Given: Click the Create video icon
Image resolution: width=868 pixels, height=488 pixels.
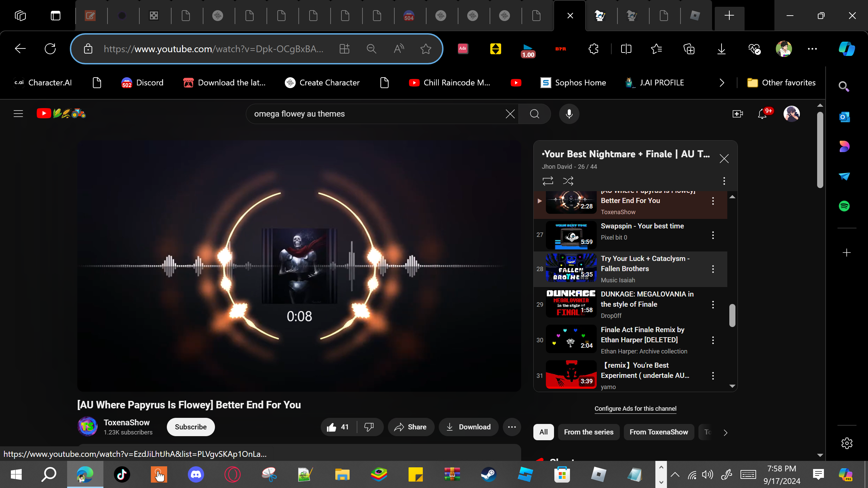Looking at the screenshot, I should (x=737, y=114).
